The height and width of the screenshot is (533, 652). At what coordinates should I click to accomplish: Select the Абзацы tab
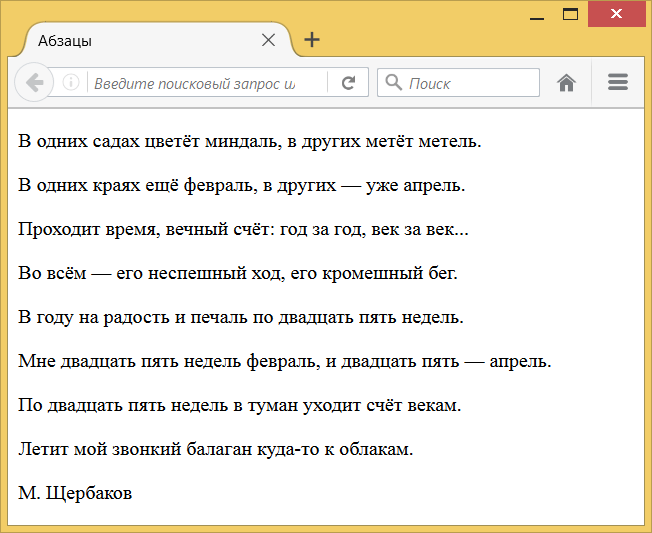[x=156, y=40]
